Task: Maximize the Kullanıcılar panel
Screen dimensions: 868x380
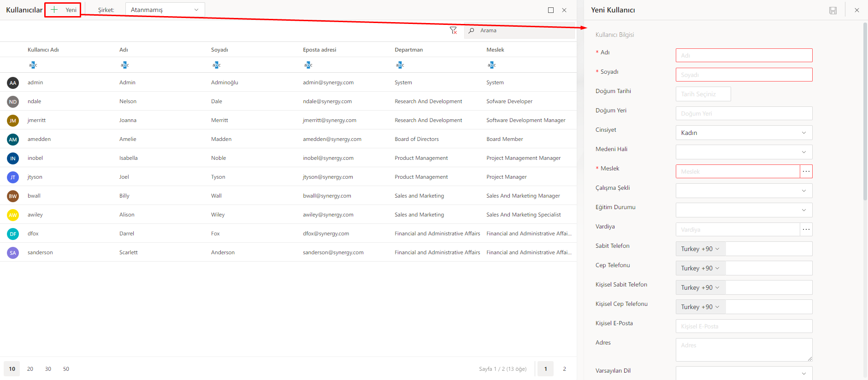Action: point(551,10)
